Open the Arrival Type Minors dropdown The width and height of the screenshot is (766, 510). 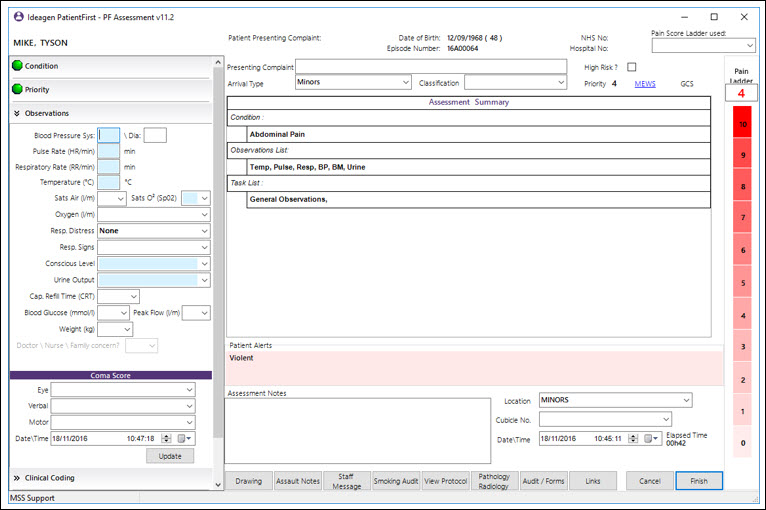(x=405, y=82)
